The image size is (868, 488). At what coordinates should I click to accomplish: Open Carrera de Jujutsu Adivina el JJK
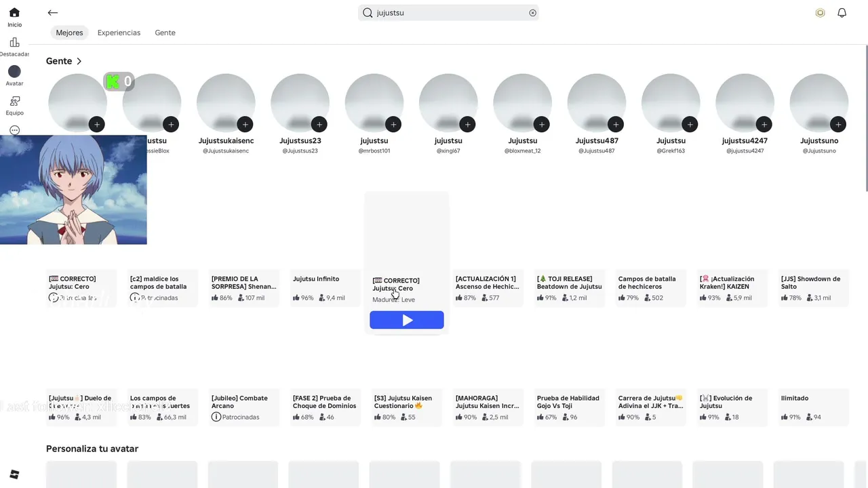click(x=651, y=407)
